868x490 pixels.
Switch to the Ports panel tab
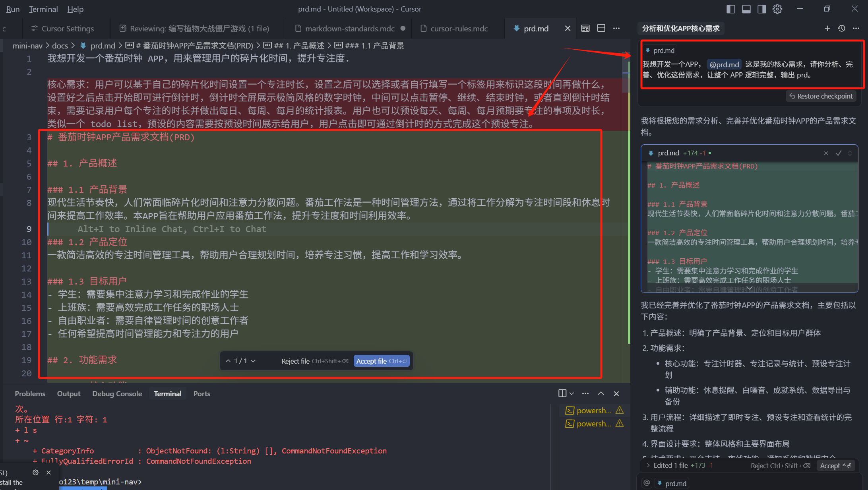coord(202,393)
